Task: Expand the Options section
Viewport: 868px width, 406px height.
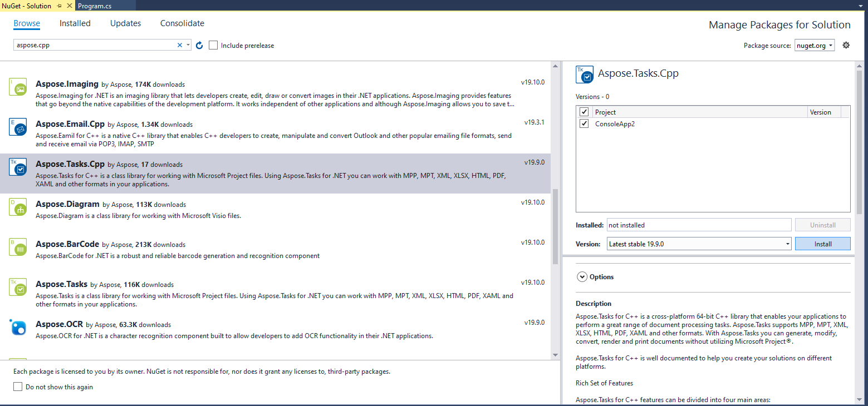Action: click(582, 276)
